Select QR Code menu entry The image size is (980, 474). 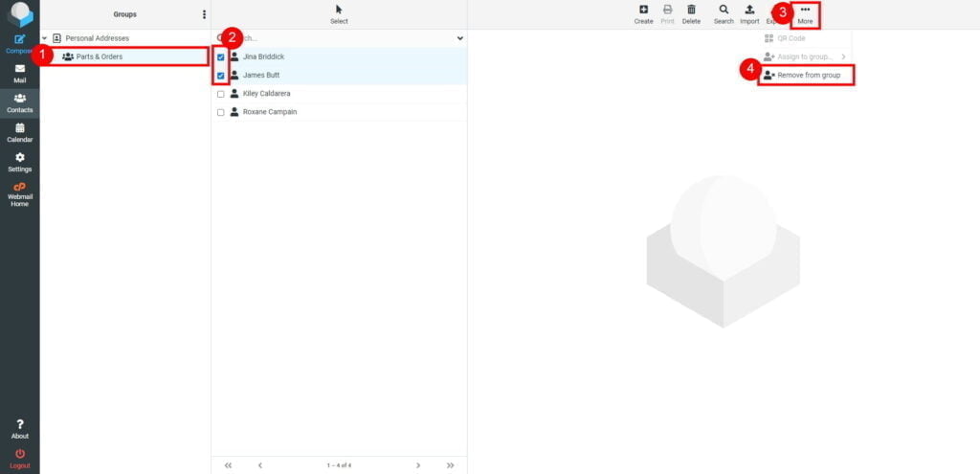pyautogui.click(x=805, y=38)
